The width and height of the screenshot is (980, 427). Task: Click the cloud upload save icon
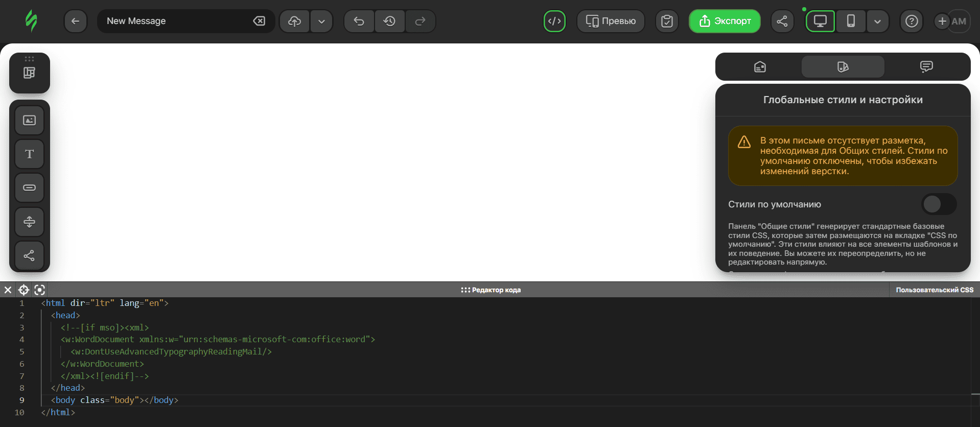pyautogui.click(x=295, y=21)
